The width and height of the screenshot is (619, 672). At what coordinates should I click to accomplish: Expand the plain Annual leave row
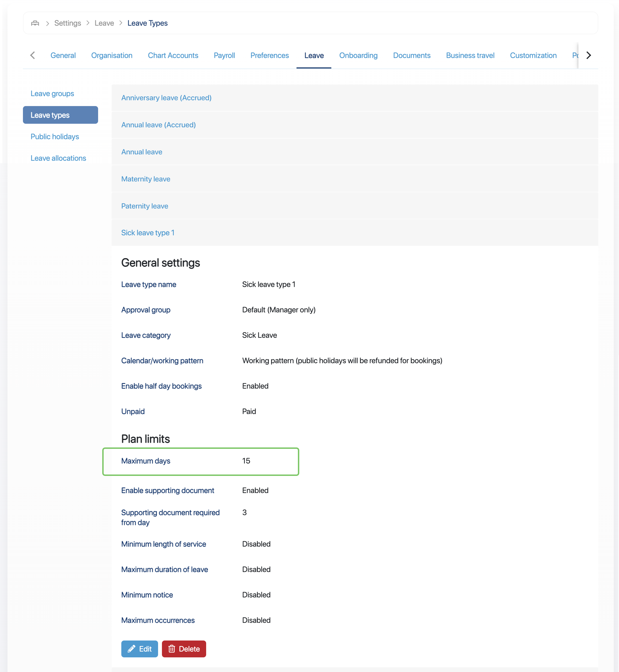coord(141,152)
